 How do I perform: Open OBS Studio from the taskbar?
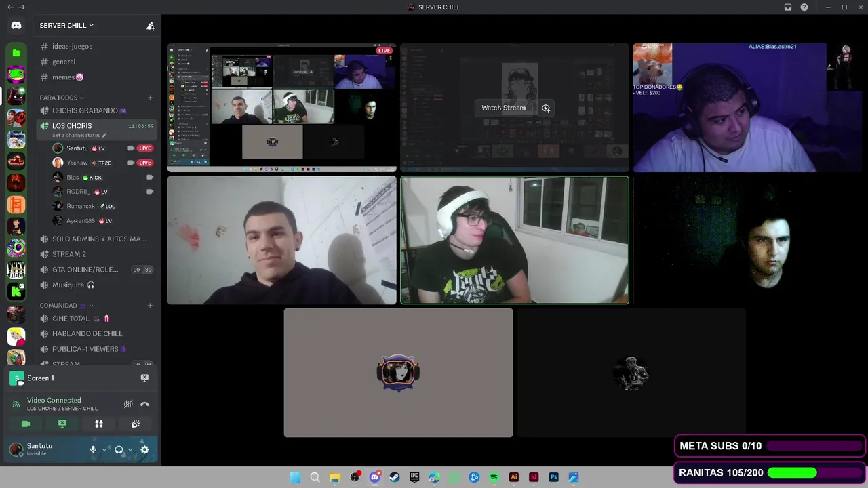[355, 477]
